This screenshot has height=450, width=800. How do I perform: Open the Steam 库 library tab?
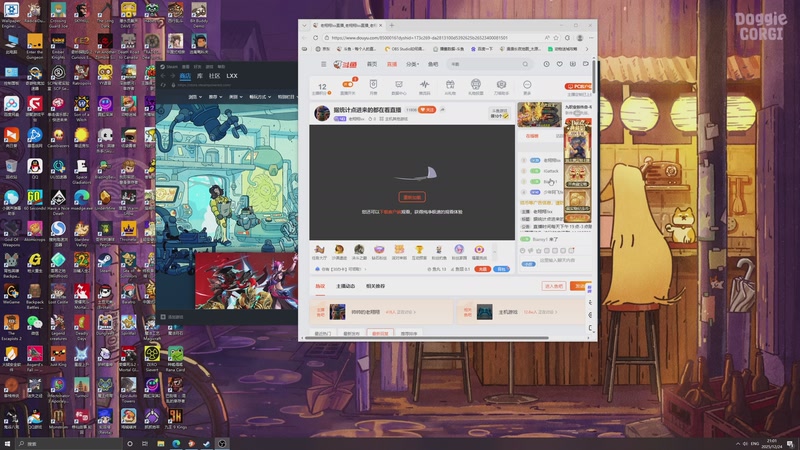(200, 76)
